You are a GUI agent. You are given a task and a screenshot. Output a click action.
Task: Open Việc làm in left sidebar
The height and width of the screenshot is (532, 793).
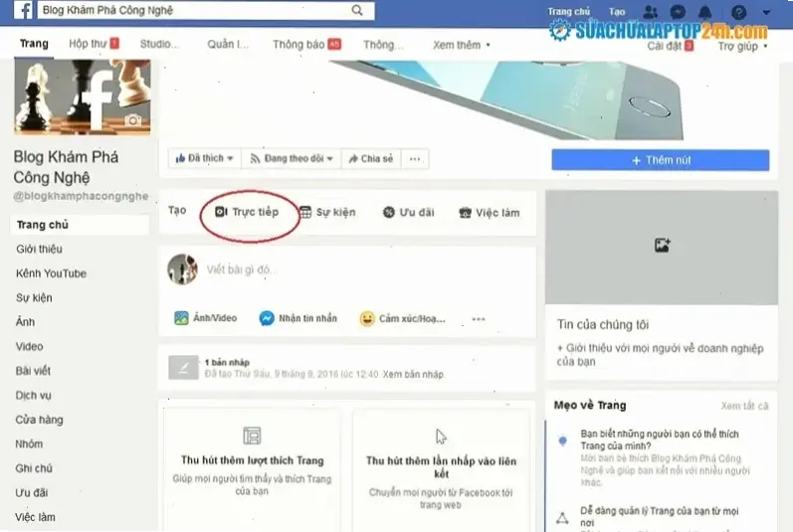tap(35, 517)
